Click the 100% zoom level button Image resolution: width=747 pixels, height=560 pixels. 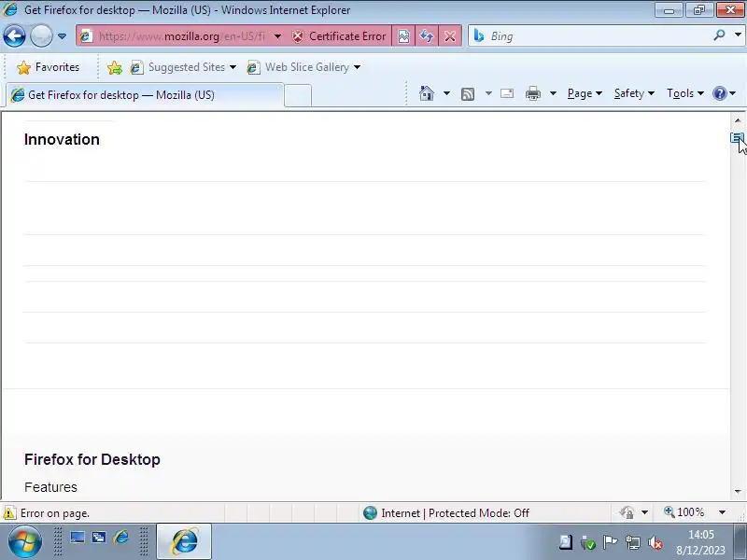point(684,512)
